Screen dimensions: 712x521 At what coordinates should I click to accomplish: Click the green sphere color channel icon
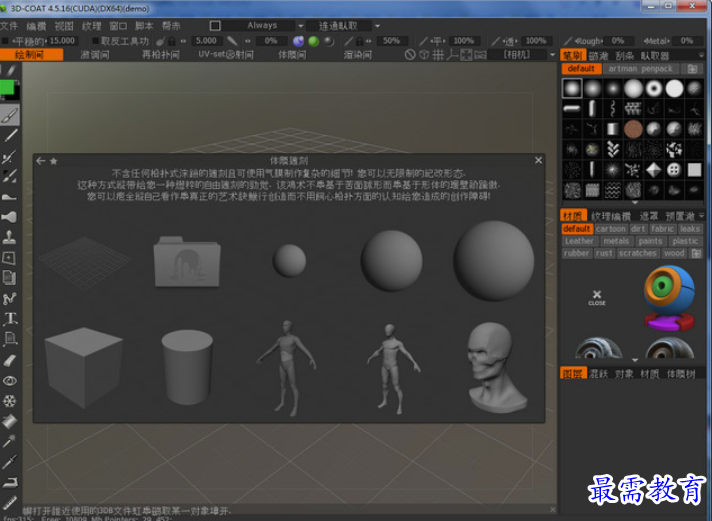point(313,41)
